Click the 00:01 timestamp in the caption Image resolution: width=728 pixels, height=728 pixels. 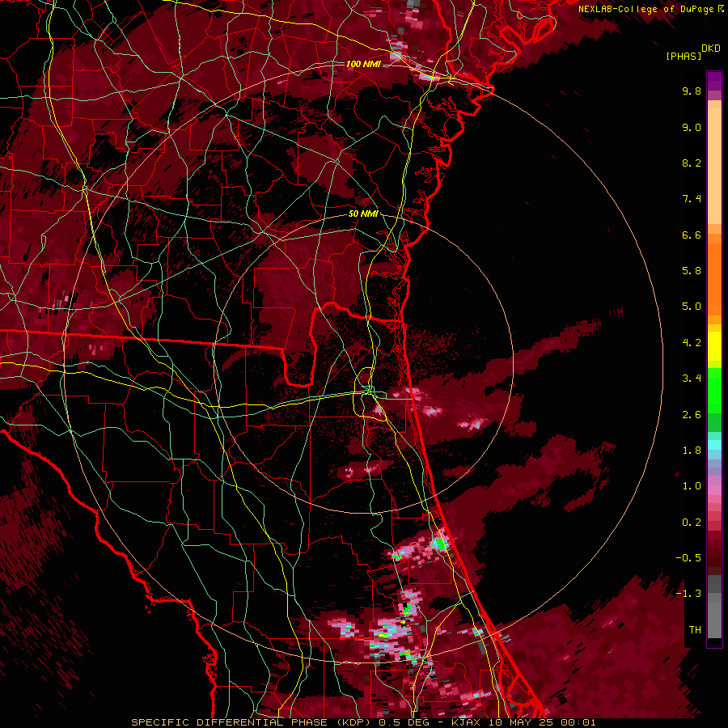click(579, 722)
